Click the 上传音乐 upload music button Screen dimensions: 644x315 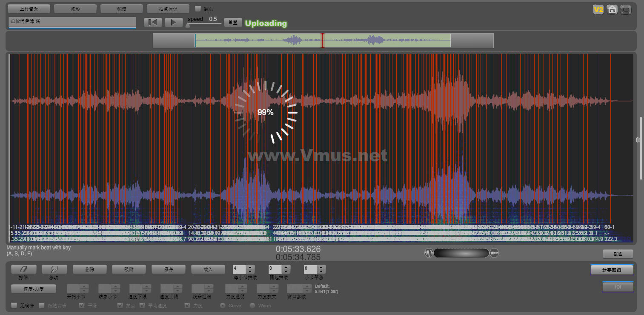point(29,9)
